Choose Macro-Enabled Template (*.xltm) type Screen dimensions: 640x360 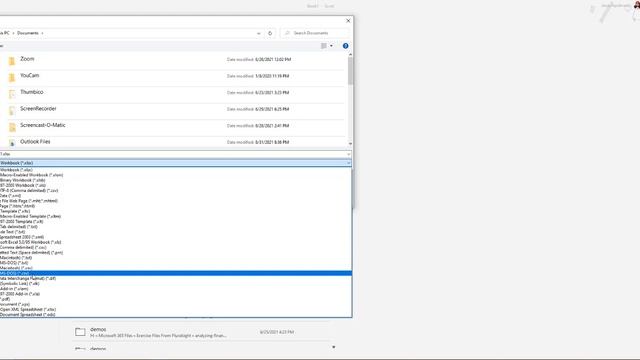pyautogui.click(x=176, y=216)
